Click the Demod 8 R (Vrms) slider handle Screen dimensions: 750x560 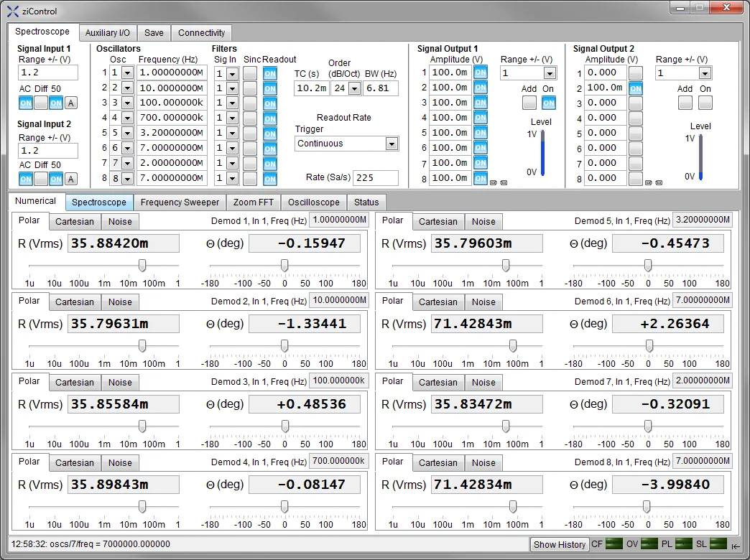coord(513,506)
